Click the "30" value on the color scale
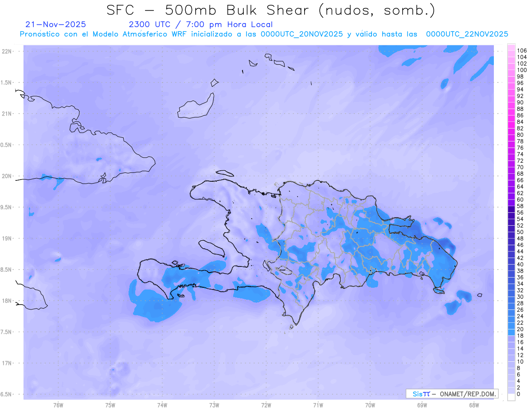 [x=520, y=297]
